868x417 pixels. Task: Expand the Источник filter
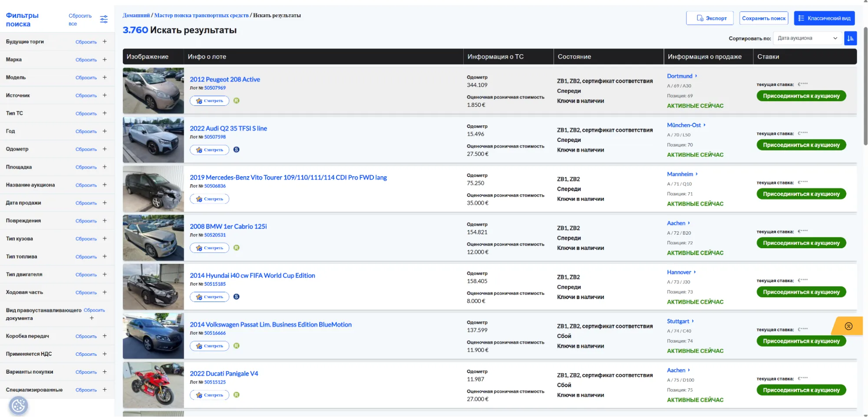[x=105, y=95]
